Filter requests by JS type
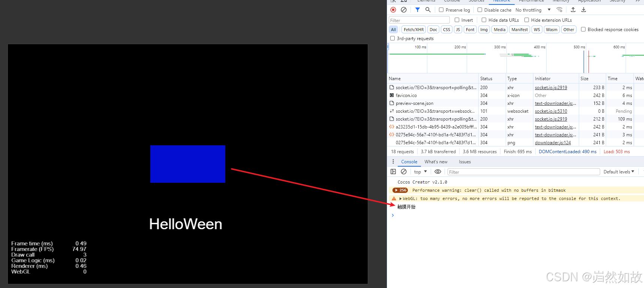This screenshot has width=644, height=288. (458, 30)
